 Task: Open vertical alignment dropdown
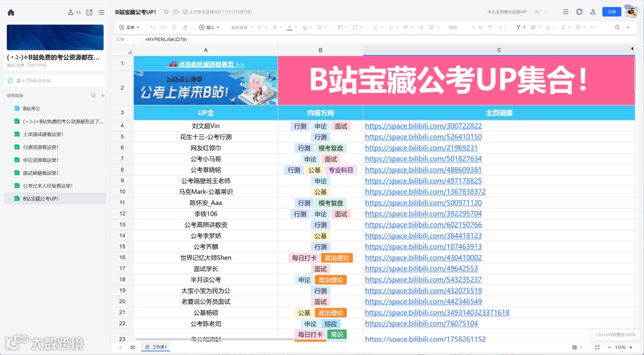(392, 27)
